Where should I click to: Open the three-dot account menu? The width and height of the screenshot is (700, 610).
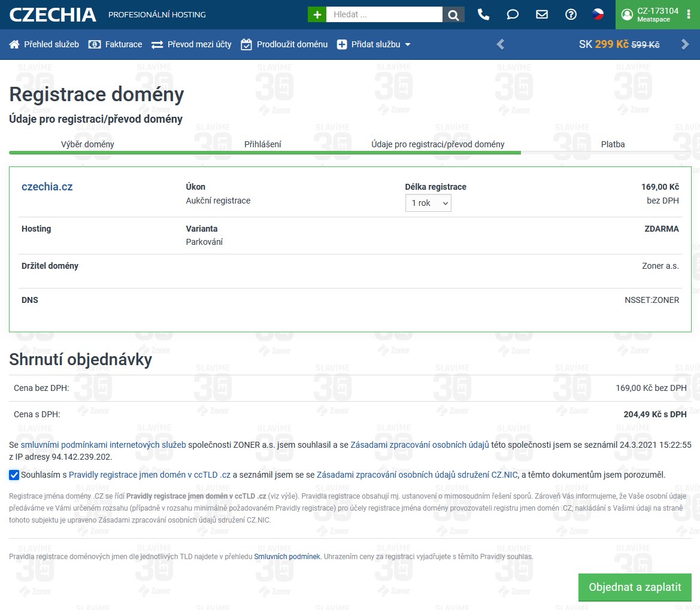click(x=689, y=14)
